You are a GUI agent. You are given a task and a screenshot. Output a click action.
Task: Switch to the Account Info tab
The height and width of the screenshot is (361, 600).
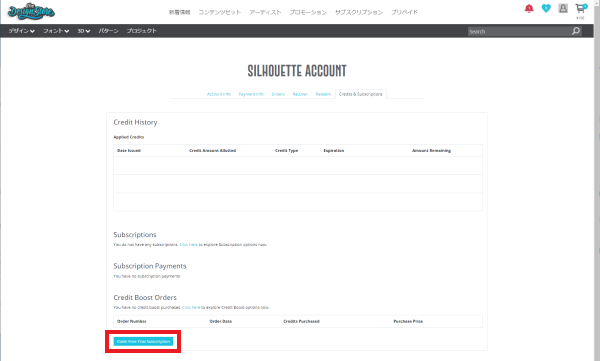point(219,94)
